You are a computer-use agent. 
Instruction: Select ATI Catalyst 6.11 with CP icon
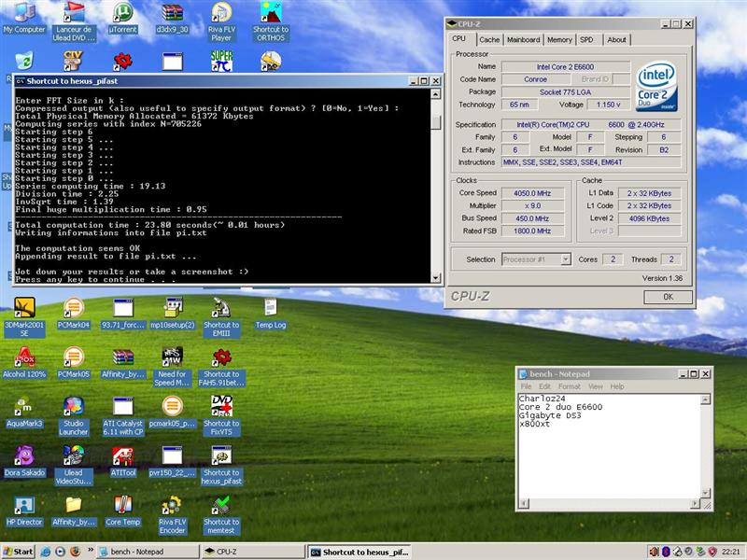[x=123, y=415]
